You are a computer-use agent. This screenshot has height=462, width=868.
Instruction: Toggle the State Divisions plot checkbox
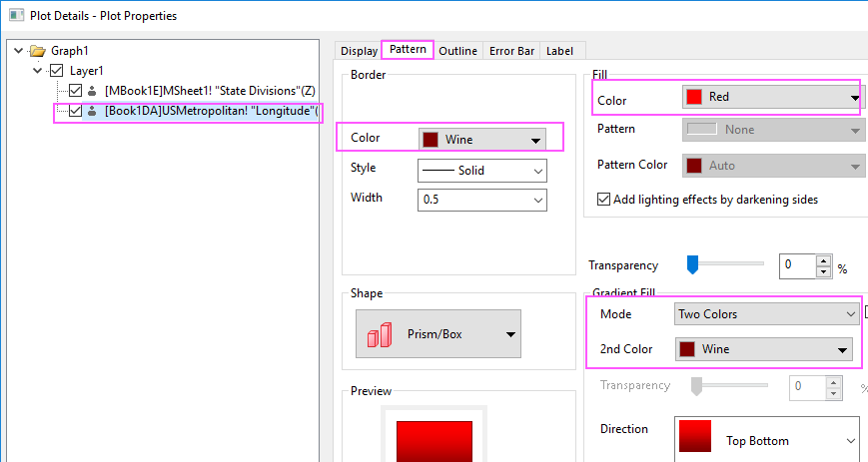(x=75, y=90)
